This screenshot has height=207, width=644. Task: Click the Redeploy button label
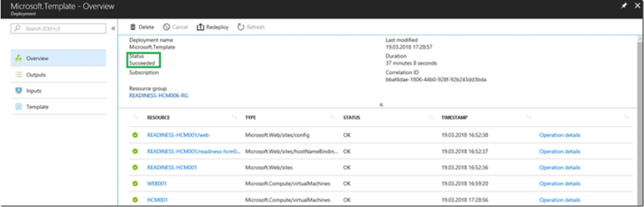(x=217, y=27)
